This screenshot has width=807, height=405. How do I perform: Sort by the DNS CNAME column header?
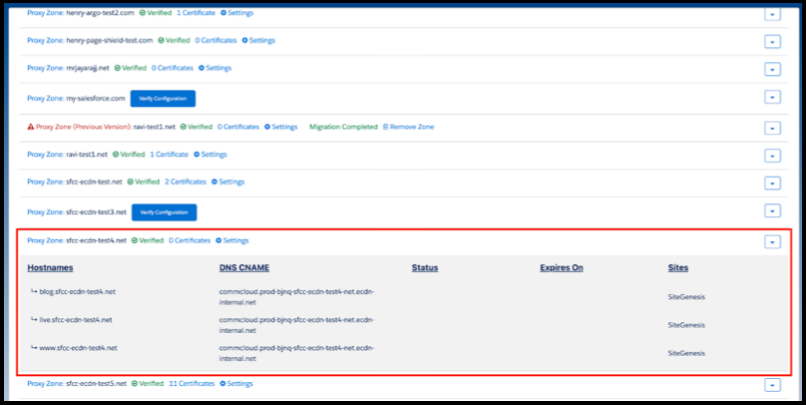(x=244, y=268)
